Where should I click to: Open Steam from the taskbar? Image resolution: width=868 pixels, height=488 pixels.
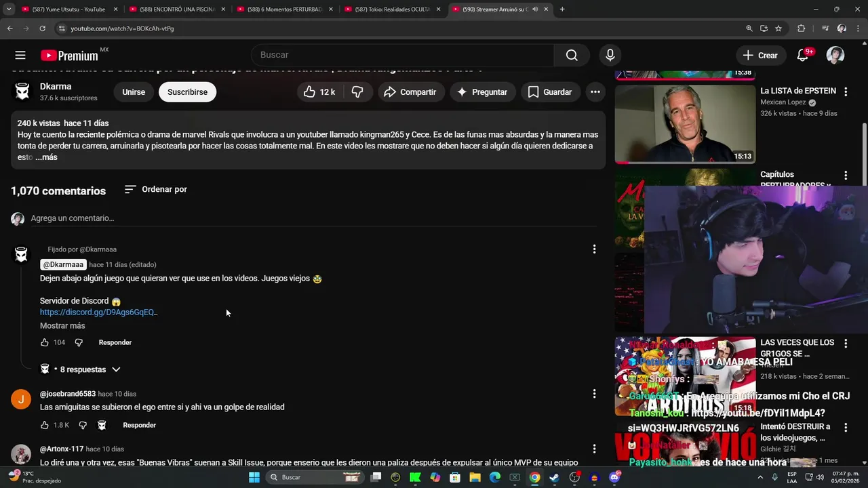[x=554, y=477]
